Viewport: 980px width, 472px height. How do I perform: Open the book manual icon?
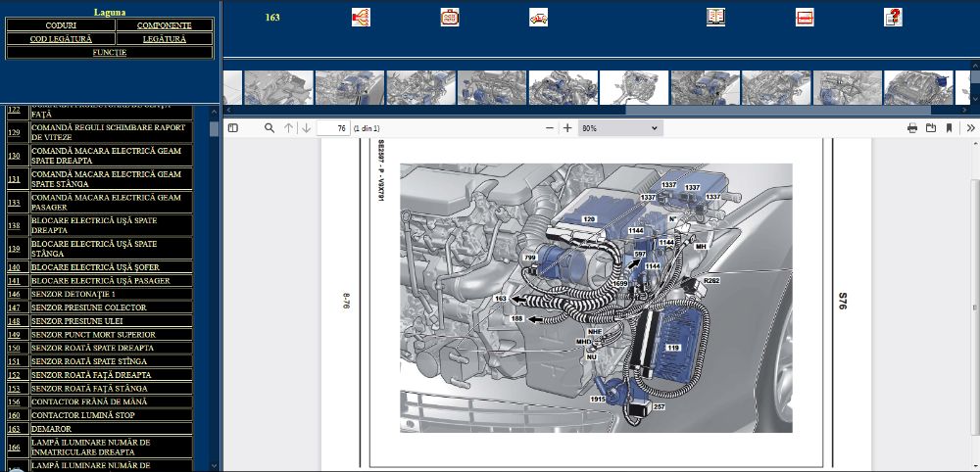[x=715, y=17]
